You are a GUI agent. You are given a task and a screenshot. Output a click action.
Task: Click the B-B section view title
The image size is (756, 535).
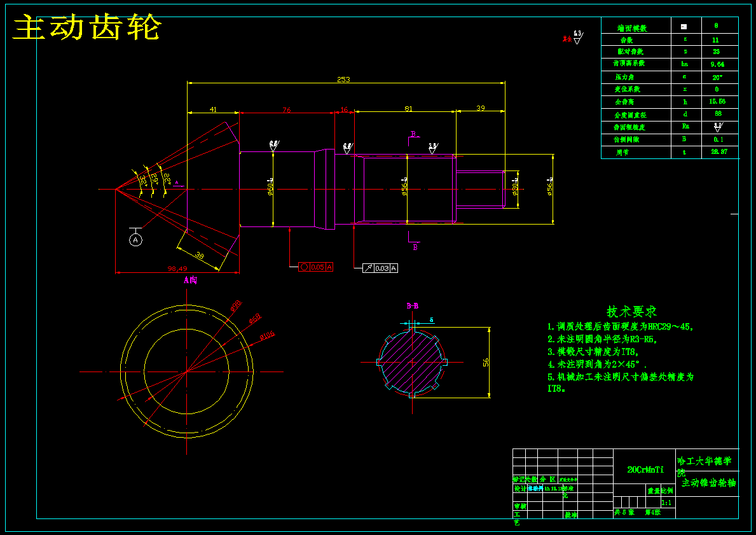(x=412, y=306)
